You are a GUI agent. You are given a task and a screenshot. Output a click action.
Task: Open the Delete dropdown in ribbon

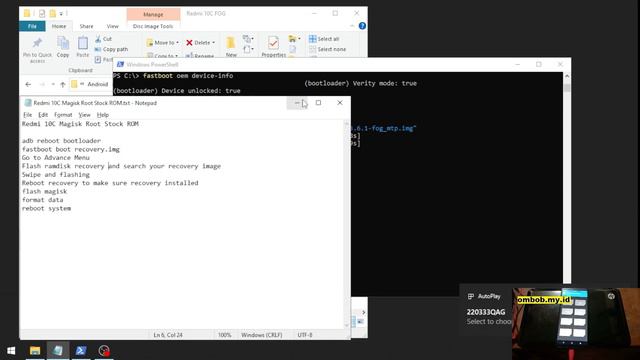point(200,42)
